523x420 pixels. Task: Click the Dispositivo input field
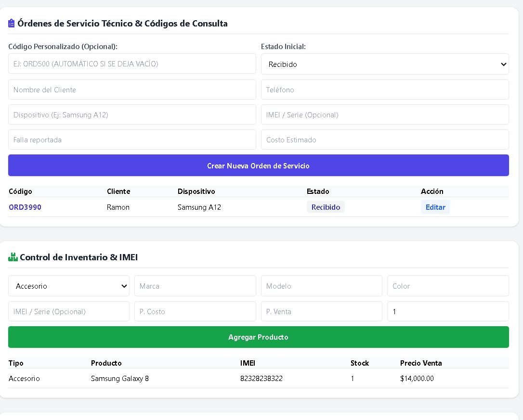click(x=132, y=115)
